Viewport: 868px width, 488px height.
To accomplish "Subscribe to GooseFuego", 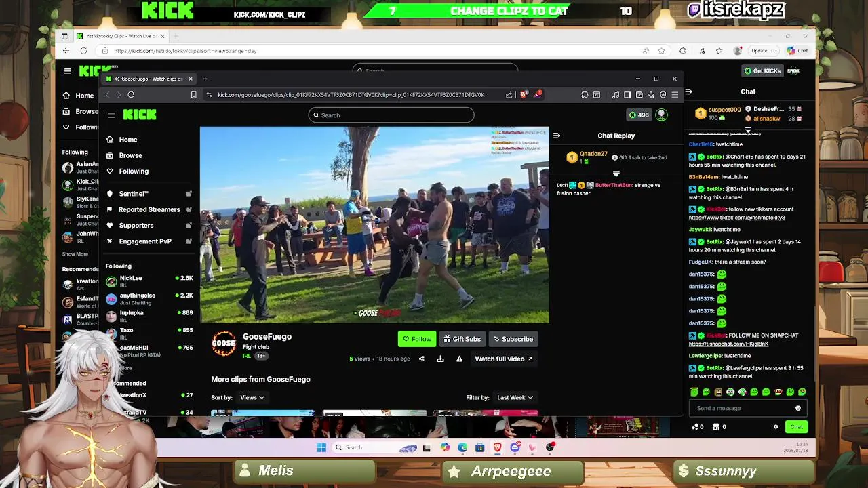I will click(x=513, y=339).
